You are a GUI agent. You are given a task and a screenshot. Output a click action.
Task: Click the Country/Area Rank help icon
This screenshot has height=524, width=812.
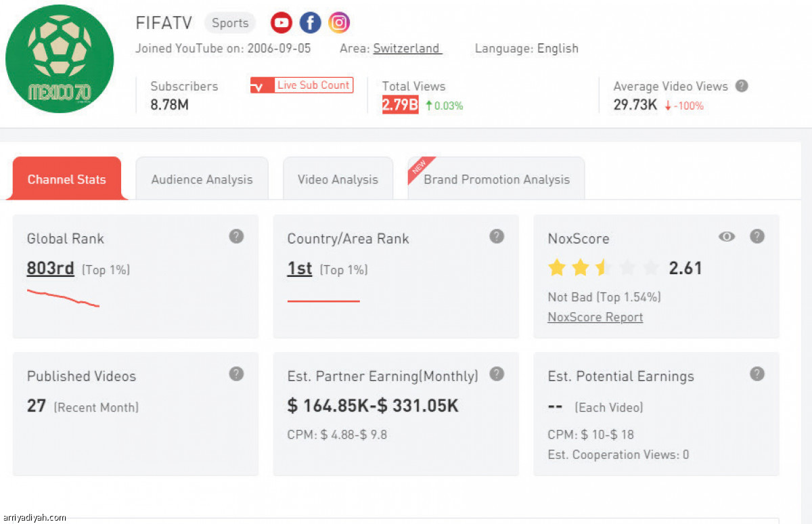tap(497, 236)
